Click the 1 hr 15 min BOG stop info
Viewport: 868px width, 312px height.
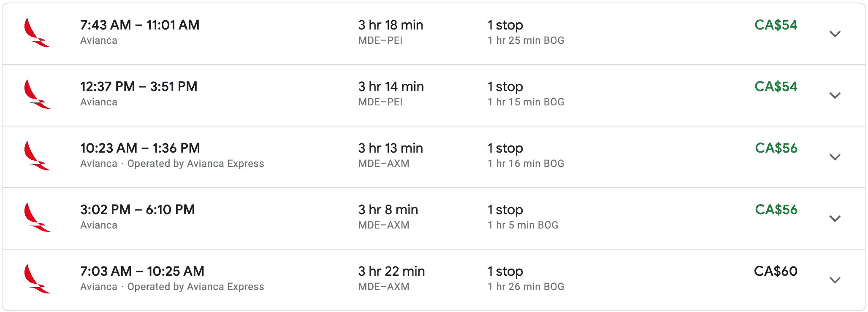526,102
